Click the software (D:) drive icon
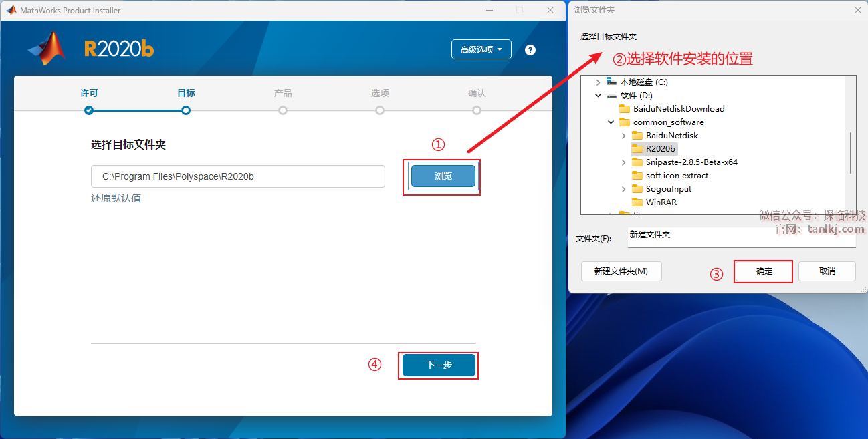The image size is (868, 439). click(611, 96)
